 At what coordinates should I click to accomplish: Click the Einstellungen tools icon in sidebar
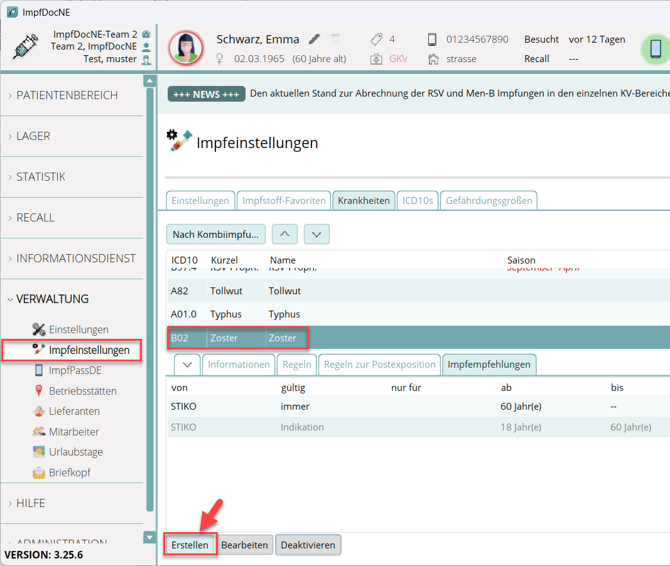coord(39,330)
